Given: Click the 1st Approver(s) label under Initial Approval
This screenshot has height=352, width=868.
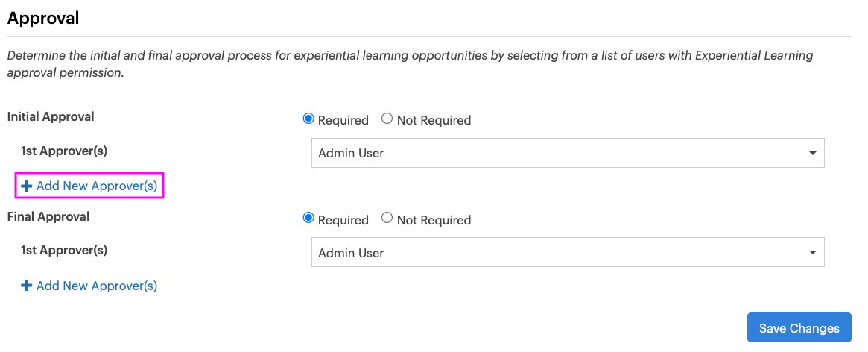Looking at the screenshot, I should click(64, 151).
